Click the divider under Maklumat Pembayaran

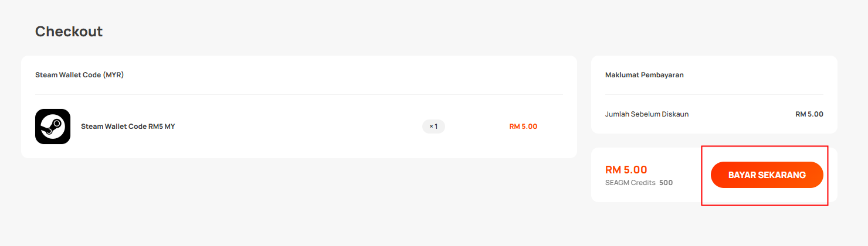(714, 94)
